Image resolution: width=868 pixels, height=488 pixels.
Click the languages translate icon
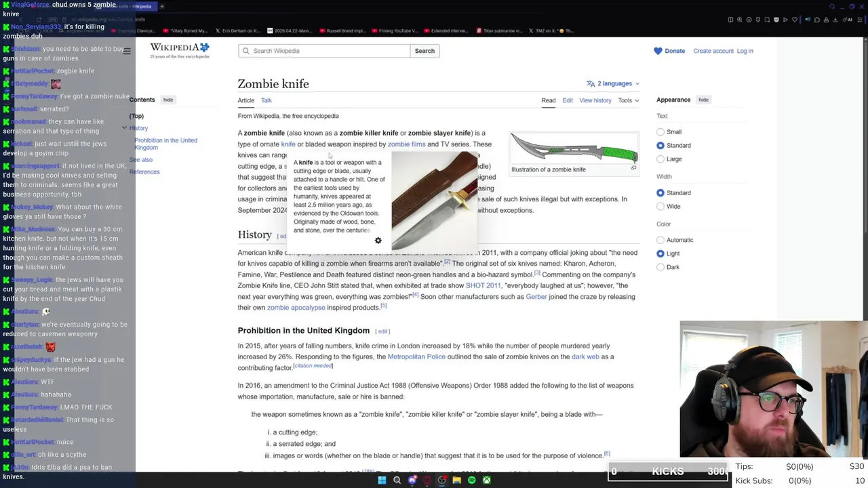point(591,83)
